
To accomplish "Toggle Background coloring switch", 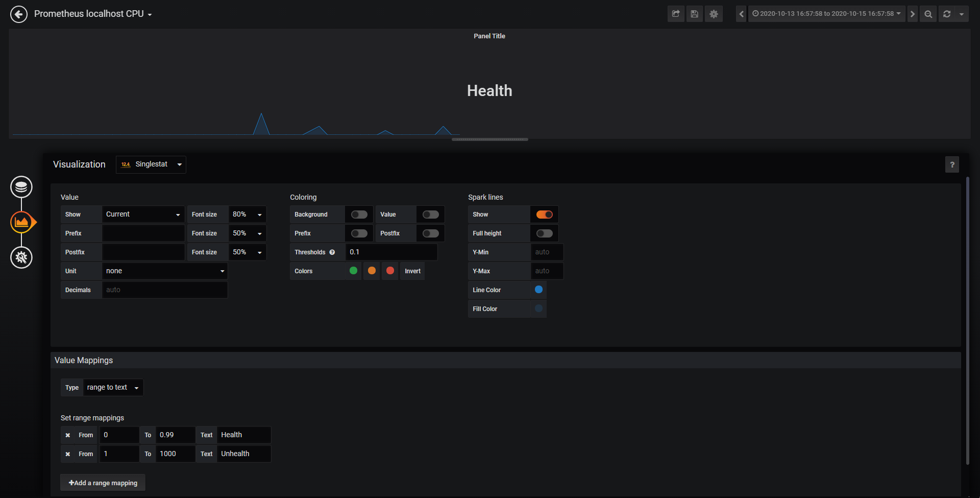I will pyautogui.click(x=359, y=215).
